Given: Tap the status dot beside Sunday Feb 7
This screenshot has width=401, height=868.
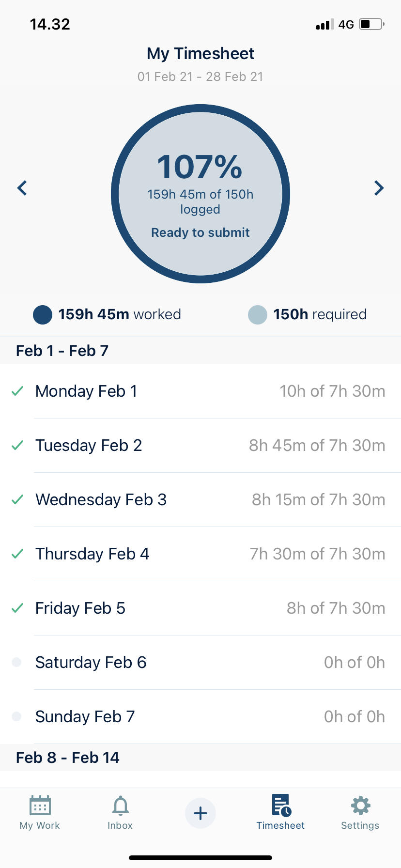Looking at the screenshot, I should [x=16, y=716].
